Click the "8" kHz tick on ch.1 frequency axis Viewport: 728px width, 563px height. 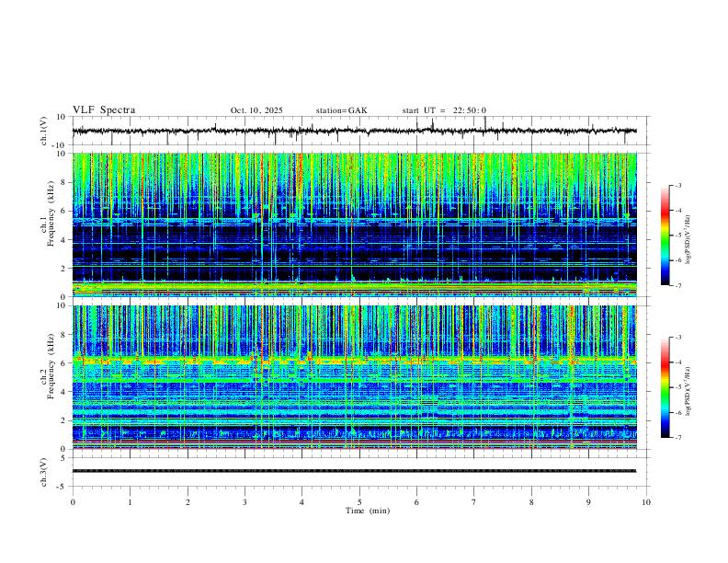point(64,182)
